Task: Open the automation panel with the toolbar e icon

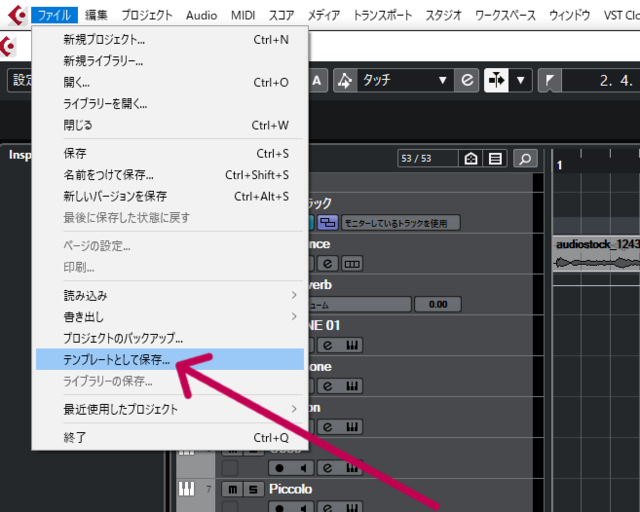Action: click(x=467, y=80)
